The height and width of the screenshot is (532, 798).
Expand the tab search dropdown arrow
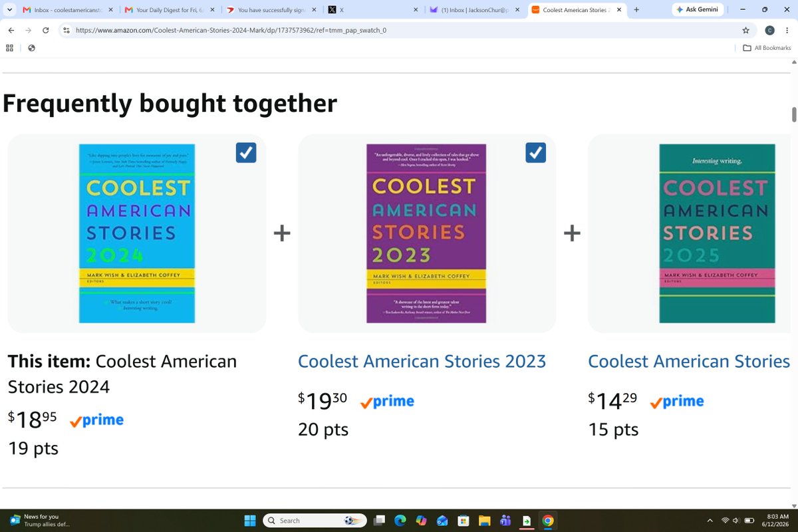click(x=9, y=10)
